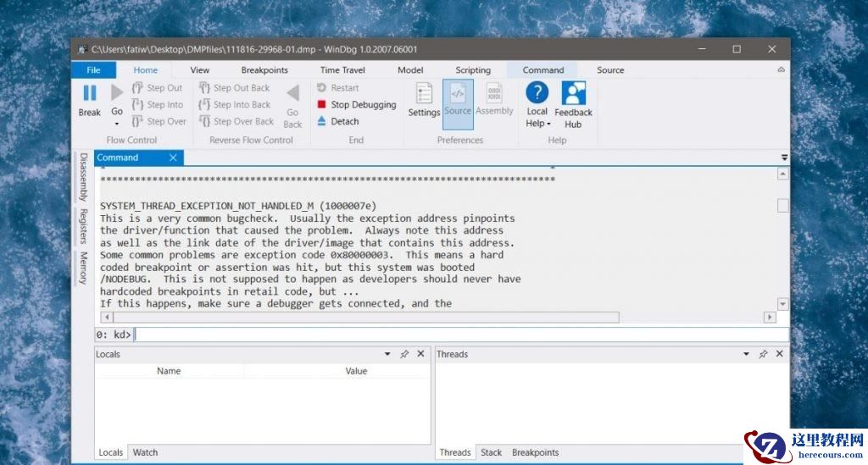The width and height of the screenshot is (868, 465).
Task: Switch to the Model ribbon tab
Action: tap(410, 69)
